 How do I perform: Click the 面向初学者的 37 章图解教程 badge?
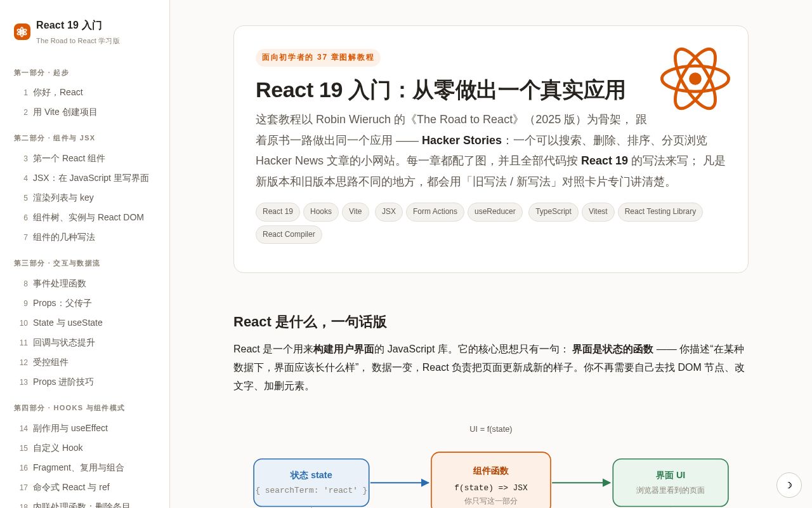pyautogui.click(x=318, y=57)
